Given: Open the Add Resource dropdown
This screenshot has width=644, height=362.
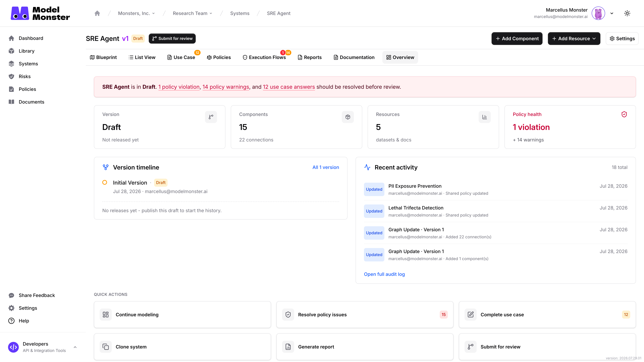Looking at the screenshot, I should coord(574,38).
